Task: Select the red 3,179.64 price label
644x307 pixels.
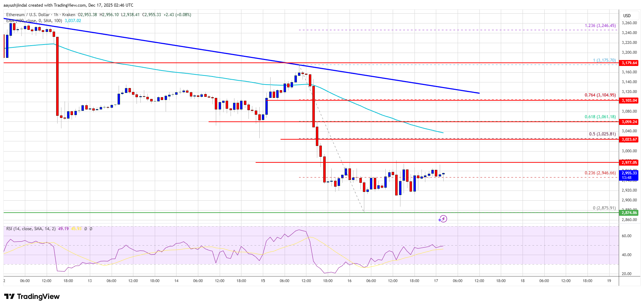Action: (629, 63)
